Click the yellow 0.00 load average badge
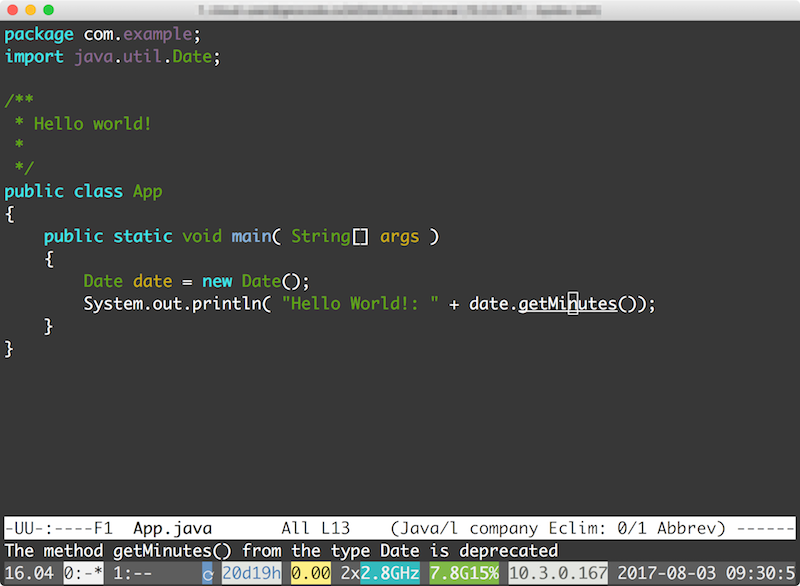 311,573
